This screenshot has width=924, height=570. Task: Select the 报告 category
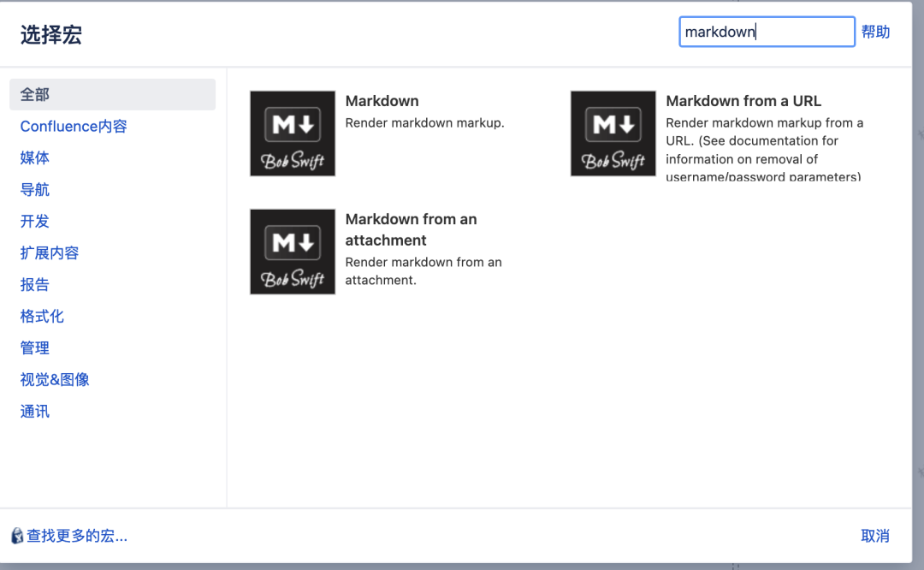point(35,285)
